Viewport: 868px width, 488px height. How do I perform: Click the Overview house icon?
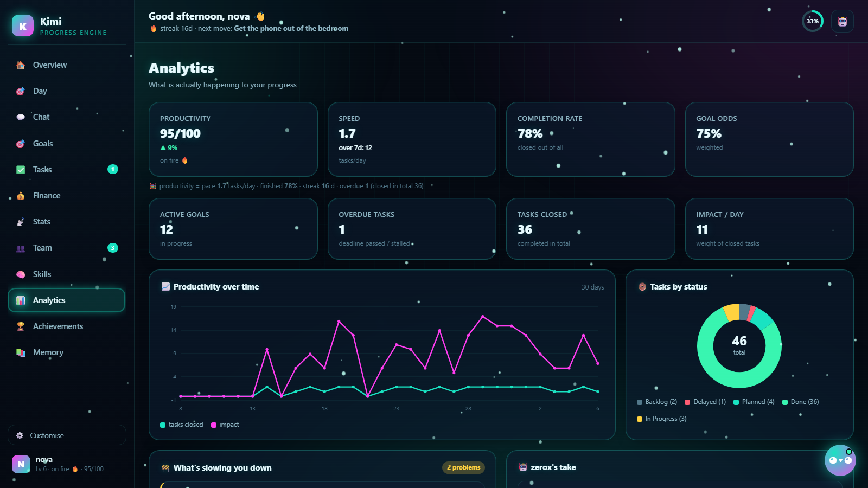pos(21,65)
